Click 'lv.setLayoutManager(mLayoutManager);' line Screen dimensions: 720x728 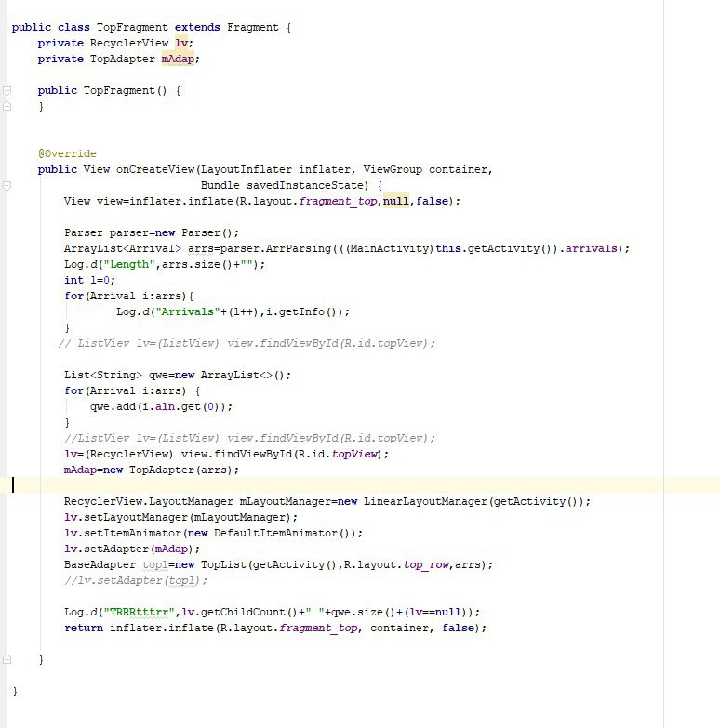(180, 517)
